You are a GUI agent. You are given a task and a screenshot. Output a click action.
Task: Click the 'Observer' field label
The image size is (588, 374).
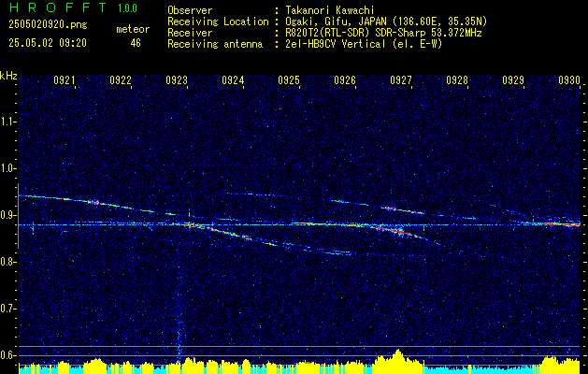point(190,11)
